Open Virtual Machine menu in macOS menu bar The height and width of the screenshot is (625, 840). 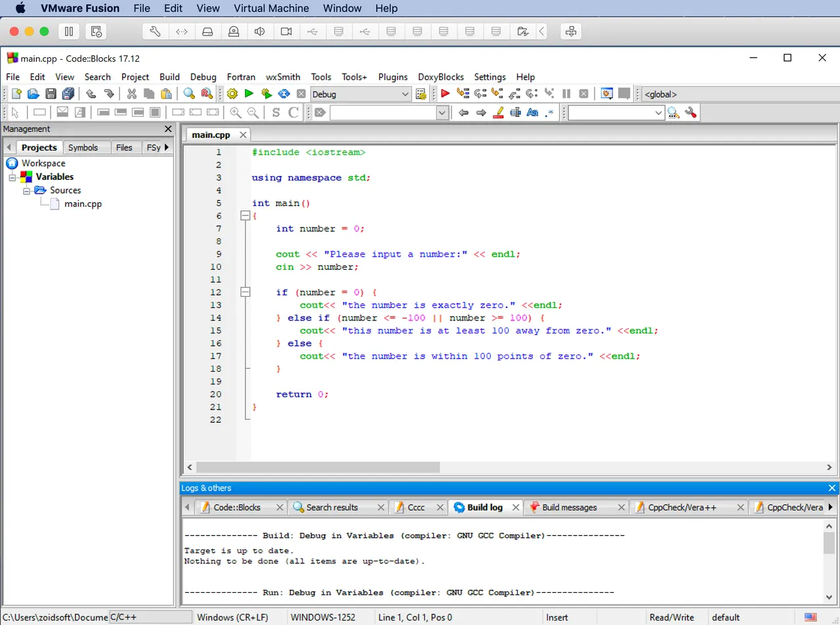[x=271, y=9]
